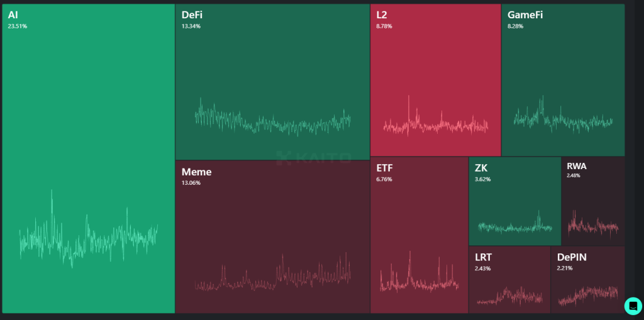The width and height of the screenshot is (644, 320).
Task: Open the L2 sector tile title
Action: pos(382,14)
